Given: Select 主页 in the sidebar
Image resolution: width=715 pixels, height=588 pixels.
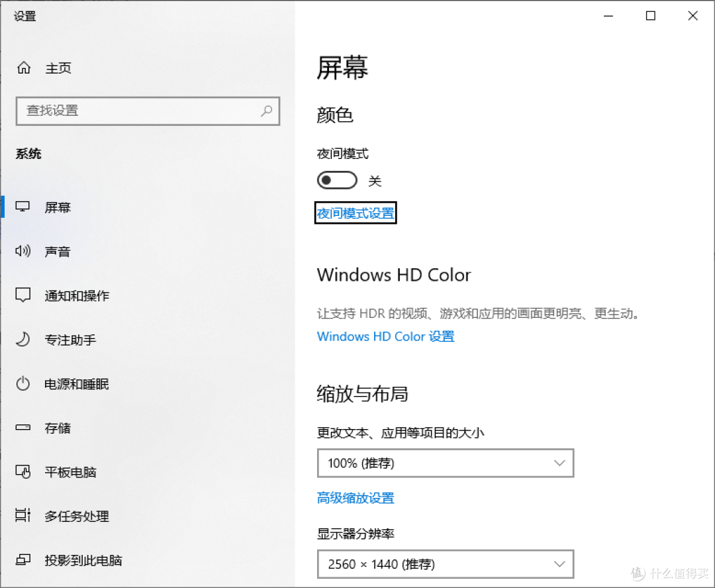Looking at the screenshot, I should tap(58, 68).
